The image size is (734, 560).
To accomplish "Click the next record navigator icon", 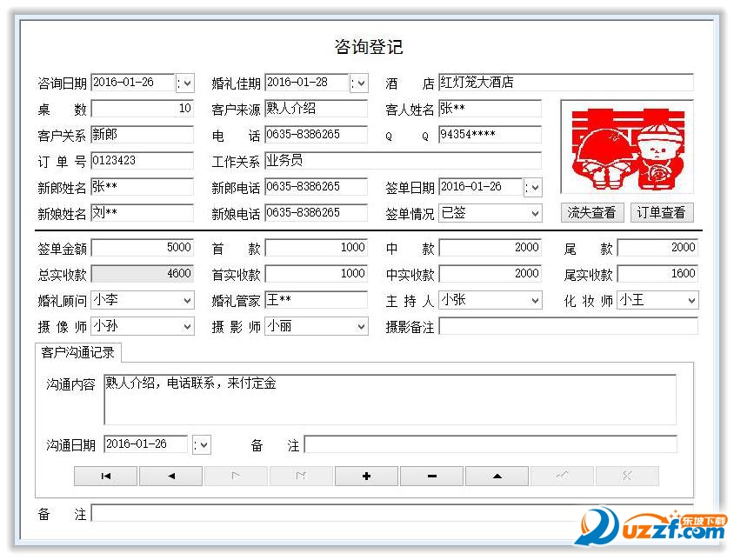I will pyautogui.click(x=236, y=476).
